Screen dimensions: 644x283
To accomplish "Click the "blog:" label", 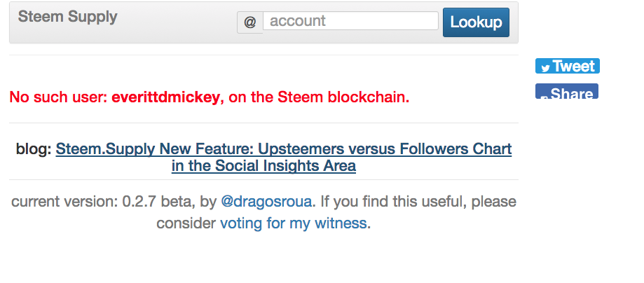I will pyautogui.click(x=34, y=149).
